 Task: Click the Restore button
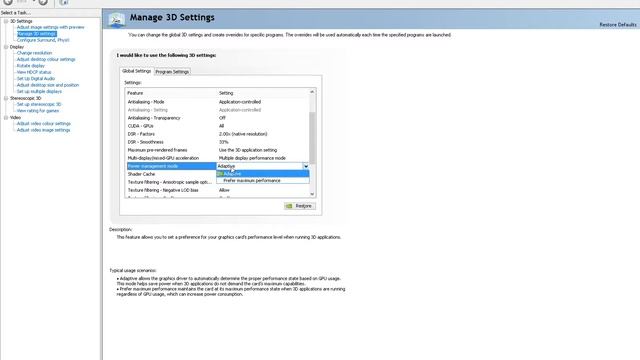click(300, 206)
